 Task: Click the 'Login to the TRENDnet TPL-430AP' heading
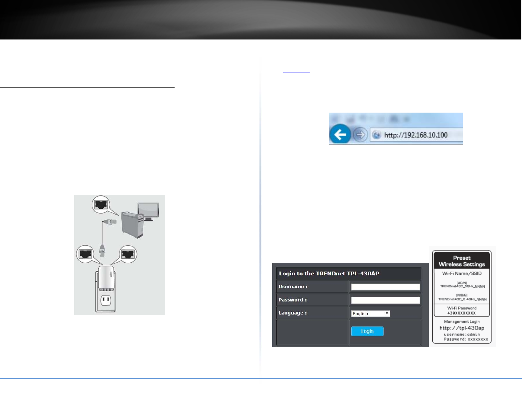coord(329,274)
